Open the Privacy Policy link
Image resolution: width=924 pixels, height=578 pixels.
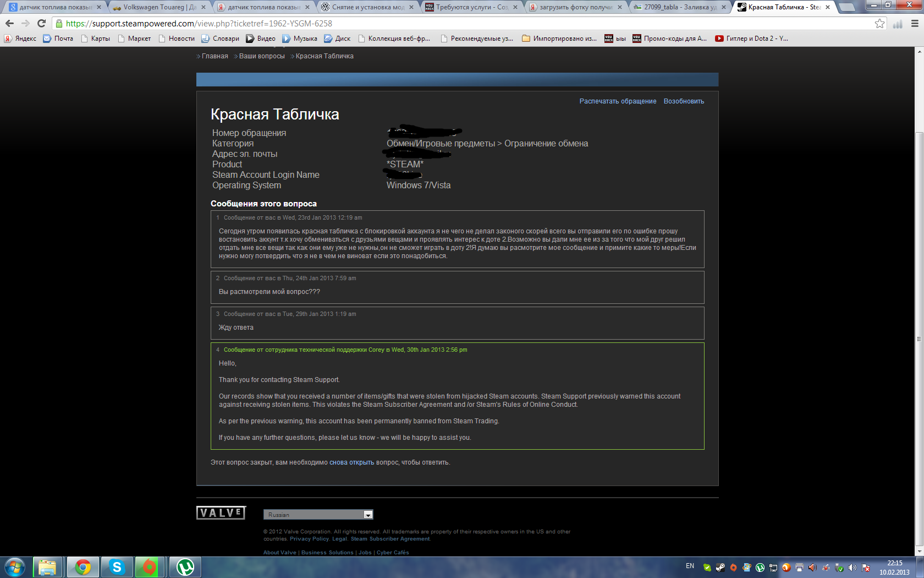(309, 539)
